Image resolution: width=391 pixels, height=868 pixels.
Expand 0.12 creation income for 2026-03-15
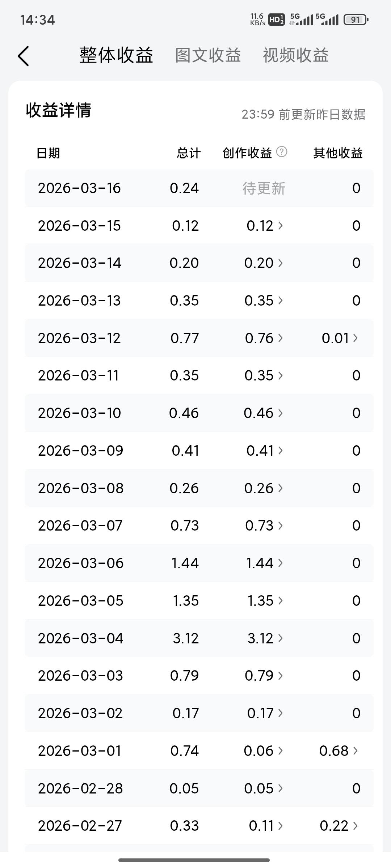(265, 226)
